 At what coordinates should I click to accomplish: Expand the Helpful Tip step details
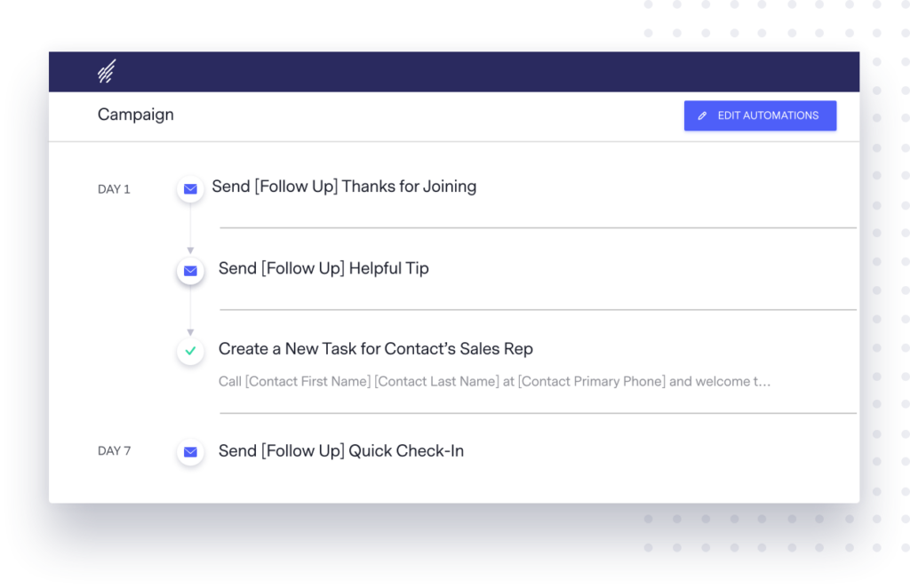323,268
